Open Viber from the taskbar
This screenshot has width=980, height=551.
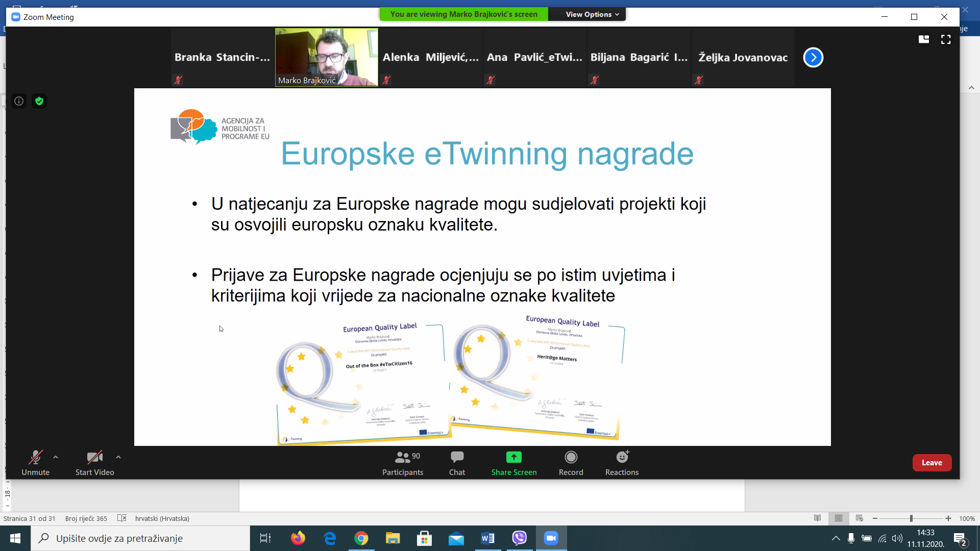pos(520,538)
